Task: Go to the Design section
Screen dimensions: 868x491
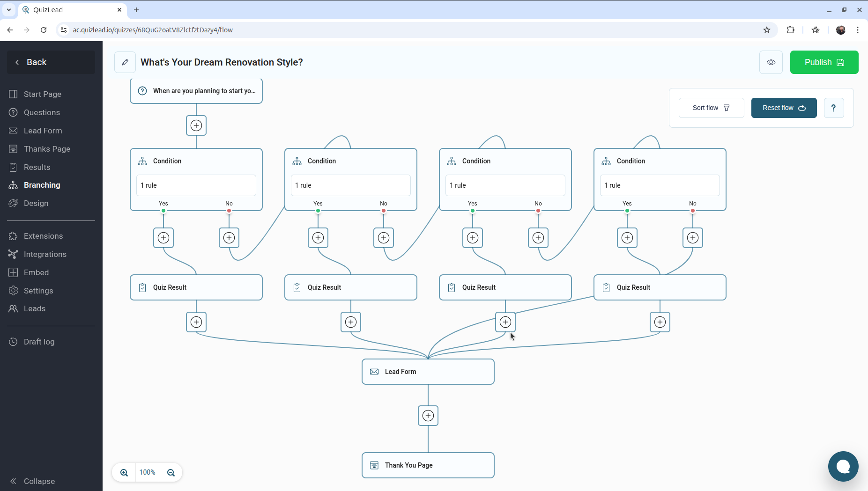Action: (x=36, y=203)
